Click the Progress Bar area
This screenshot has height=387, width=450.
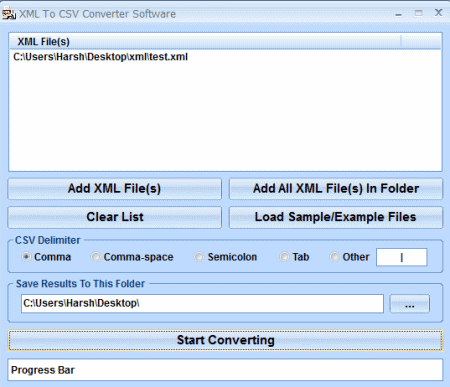(x=225, y=370)
